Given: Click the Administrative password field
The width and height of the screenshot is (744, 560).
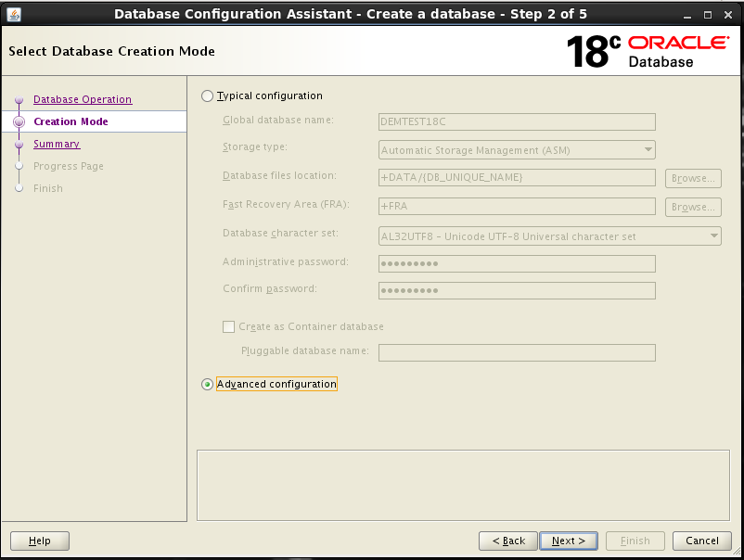Looking at the screenshot, I should [x=517, y=264].
